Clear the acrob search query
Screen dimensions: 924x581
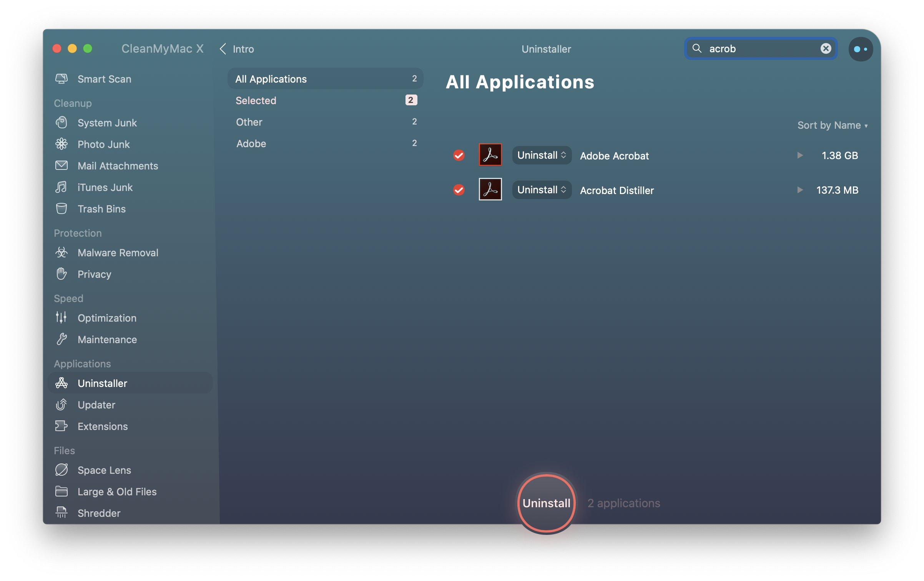[x=825, y=48]
